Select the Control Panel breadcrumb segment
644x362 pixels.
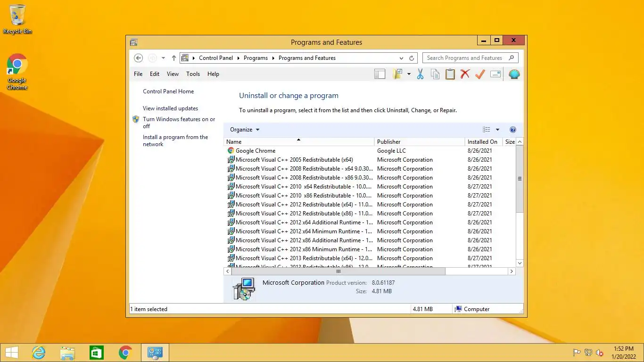(x=216, y=58)
